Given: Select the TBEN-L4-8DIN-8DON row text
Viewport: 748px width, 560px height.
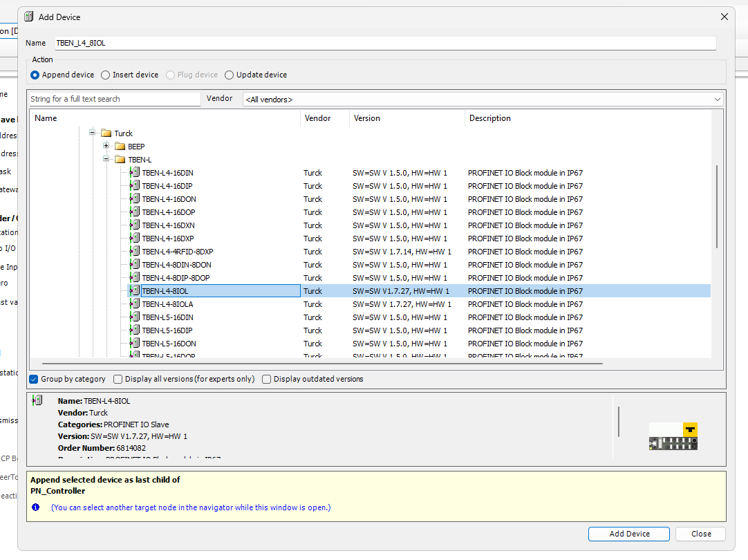Looking at the screenshot, I should 176,264.
